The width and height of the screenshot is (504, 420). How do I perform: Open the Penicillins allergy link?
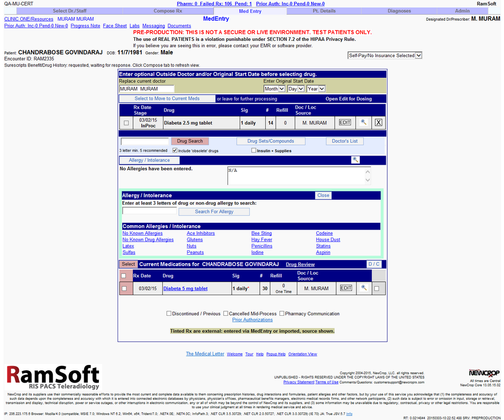click(x=262, y=246)
